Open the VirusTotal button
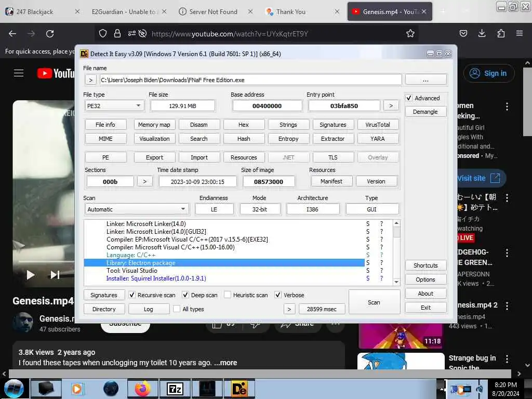The image size is (532, 399). pos(378,125)
